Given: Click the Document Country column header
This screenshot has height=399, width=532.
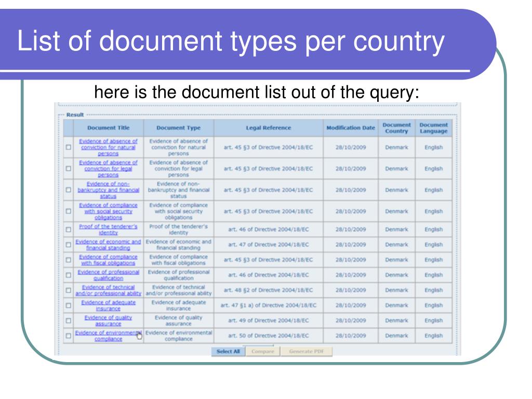Looking at the screenshot, I should [396, 128].
